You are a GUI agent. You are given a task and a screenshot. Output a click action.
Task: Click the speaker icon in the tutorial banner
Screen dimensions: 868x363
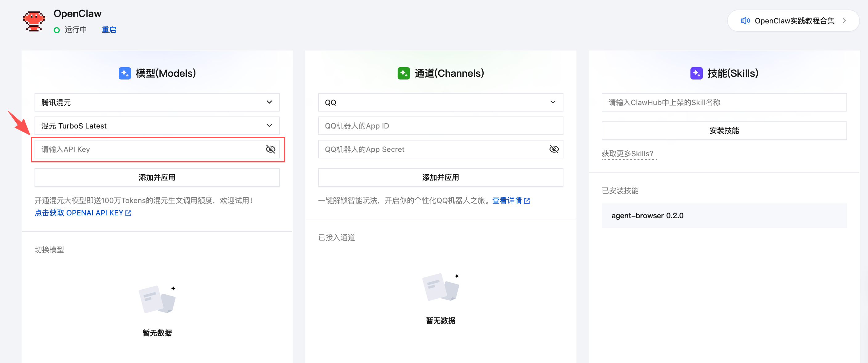click(x=745, y=21)
